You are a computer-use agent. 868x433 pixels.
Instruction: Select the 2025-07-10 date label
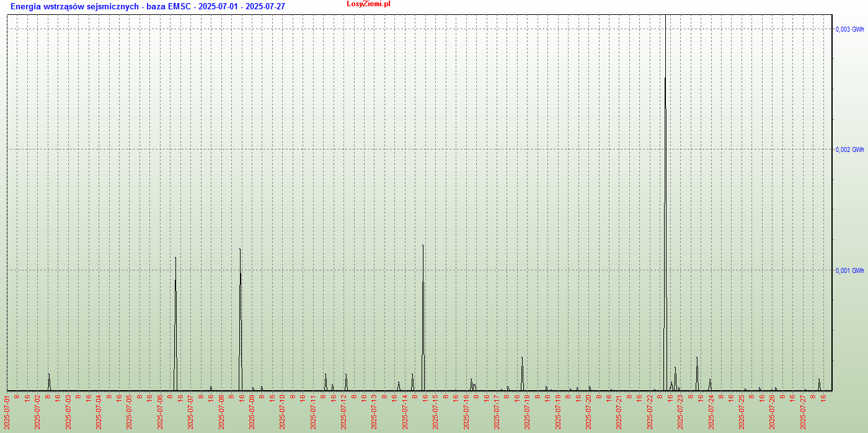click(283, 411)
